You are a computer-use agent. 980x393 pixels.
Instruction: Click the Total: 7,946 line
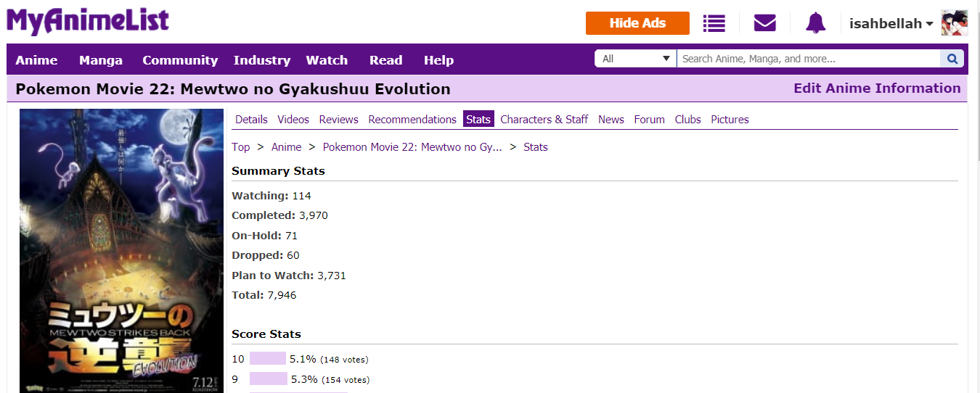[264, 295]
